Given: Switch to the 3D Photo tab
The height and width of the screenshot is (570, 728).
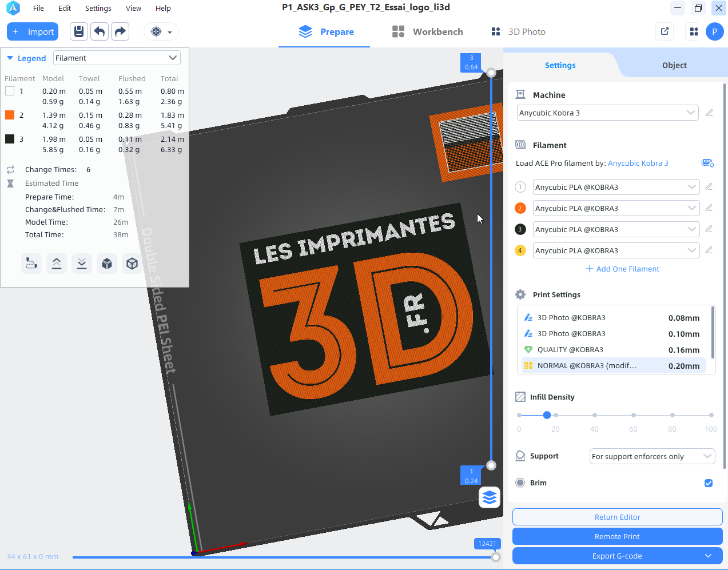Looking at the screenshot, I should click(x=518, y=31).
